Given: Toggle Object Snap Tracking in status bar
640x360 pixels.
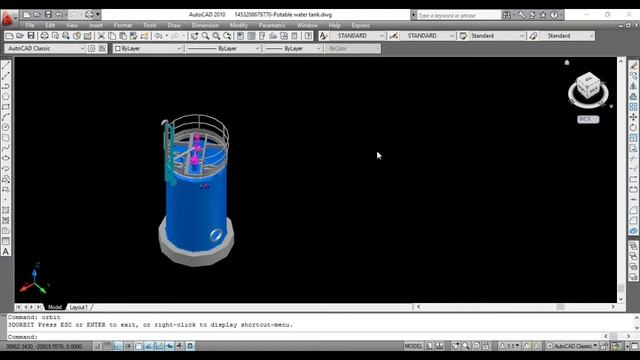Looking at the screenshot, I should [149, 346].
